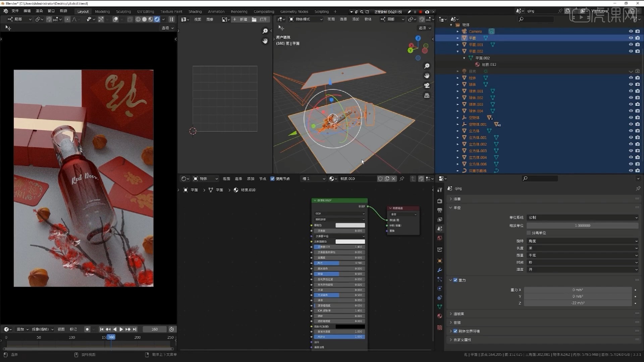Click the 3D viewport pan hand icon

(427, 76)
